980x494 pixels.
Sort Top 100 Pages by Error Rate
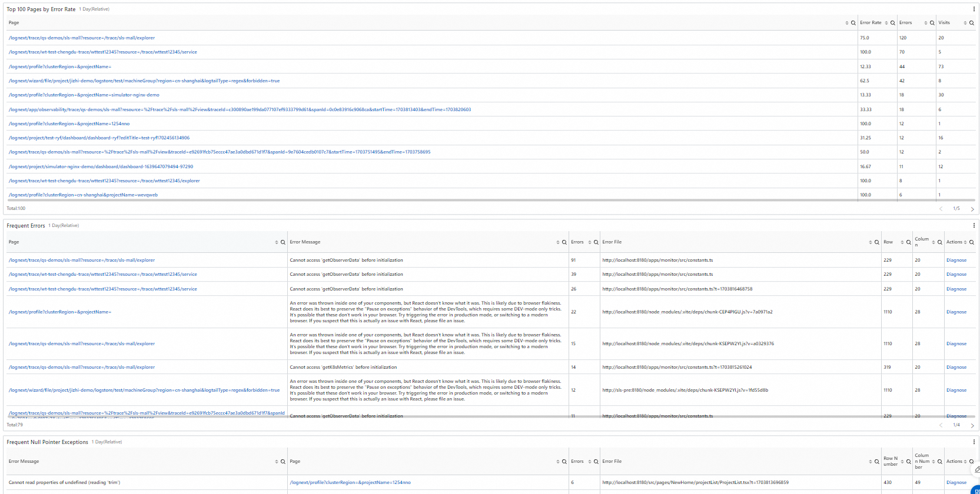pyautogui.click(x=886, y=23)
